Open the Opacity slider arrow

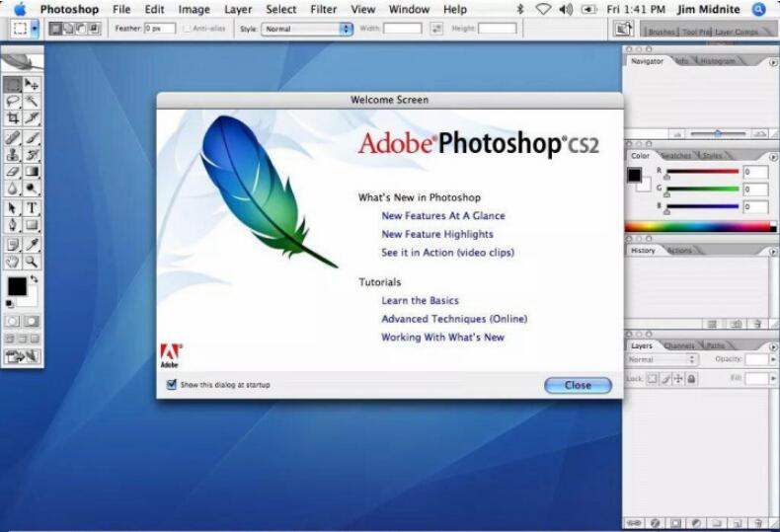773,359
